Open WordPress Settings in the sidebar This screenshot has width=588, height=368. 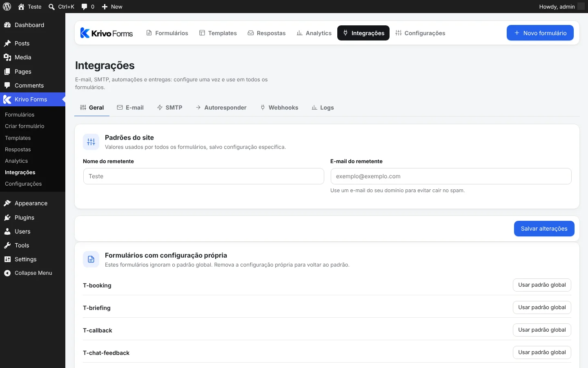point(33,259)
